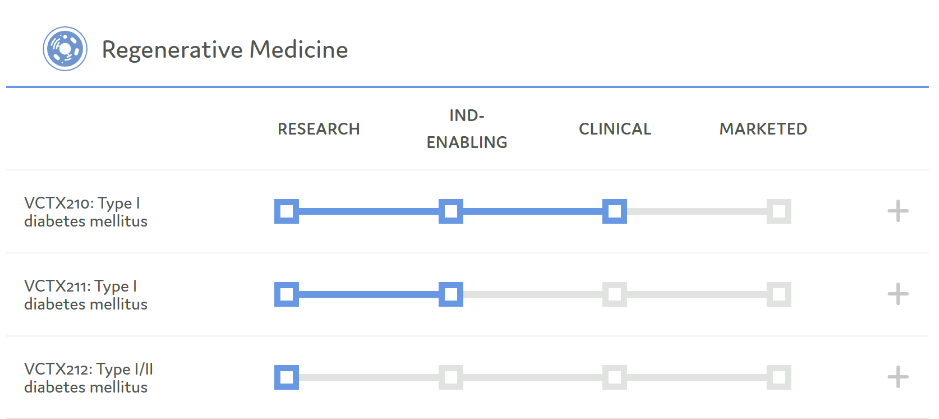Select the RESEARCH column header
The width and height of the screenshot is (939, 419).
tap(319, 129)
